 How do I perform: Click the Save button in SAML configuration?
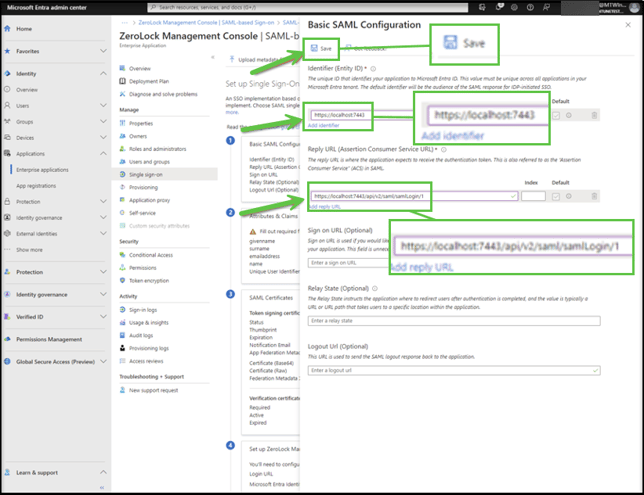click(321, 48)
